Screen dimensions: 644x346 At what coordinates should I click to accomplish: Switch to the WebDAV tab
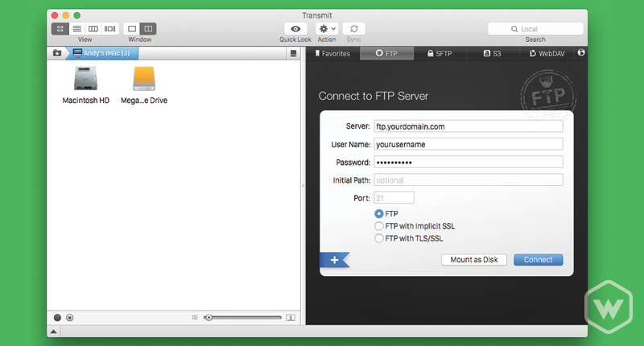point(547,53)
